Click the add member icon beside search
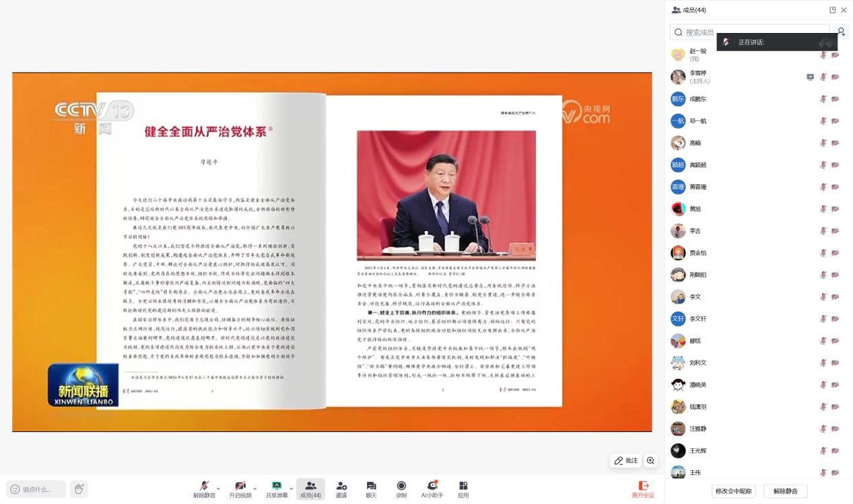853x504 pixels. point(841,32)
